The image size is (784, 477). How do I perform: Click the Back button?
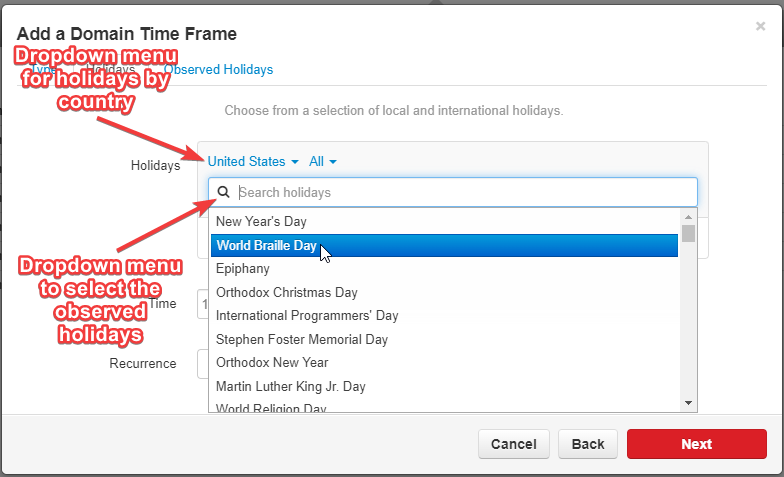pyautogui.click(x=588, y=444)
